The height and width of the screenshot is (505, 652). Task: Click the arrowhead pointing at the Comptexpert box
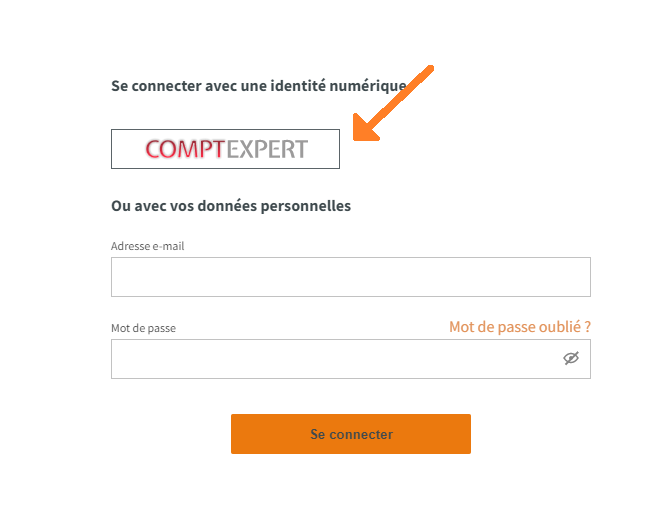[365, 128]
